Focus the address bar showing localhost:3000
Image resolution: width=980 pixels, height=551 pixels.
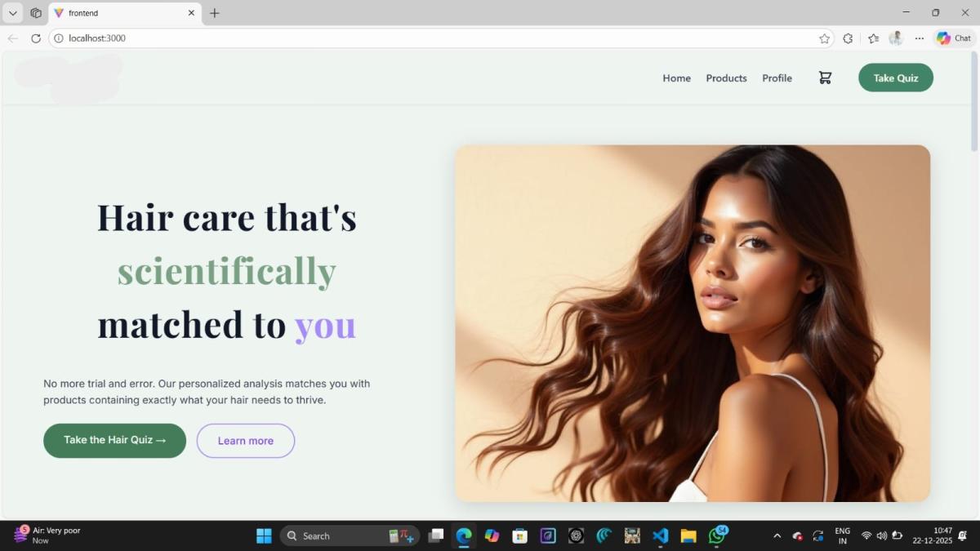click(408, 38)
